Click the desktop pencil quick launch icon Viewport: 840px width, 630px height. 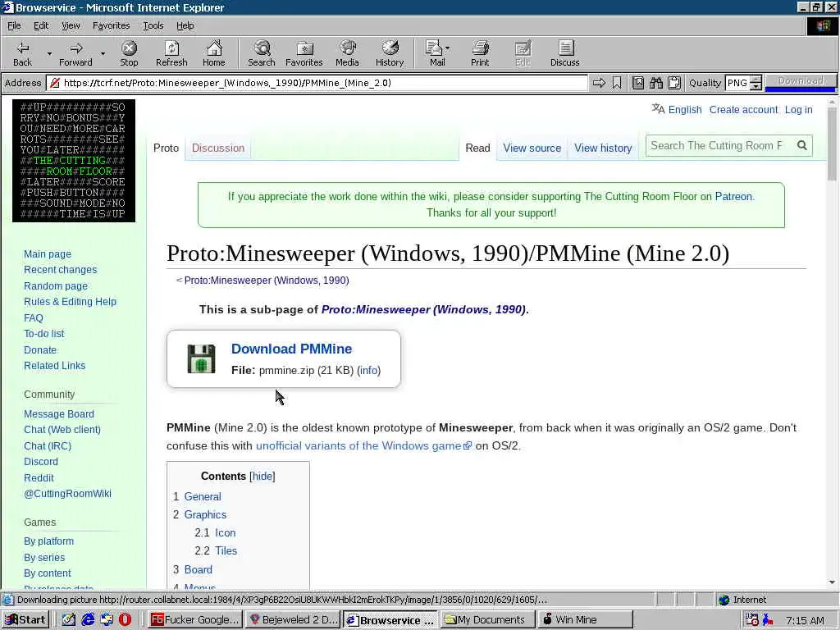coord(69,619)
